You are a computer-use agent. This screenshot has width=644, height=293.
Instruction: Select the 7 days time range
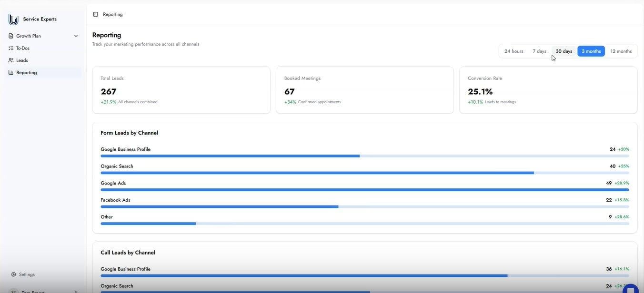540,51
